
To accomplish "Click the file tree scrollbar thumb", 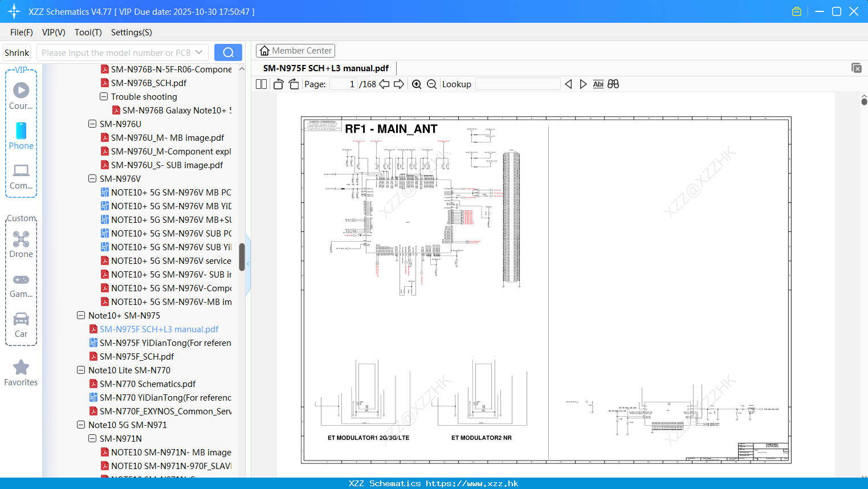I will coord(242,257).
